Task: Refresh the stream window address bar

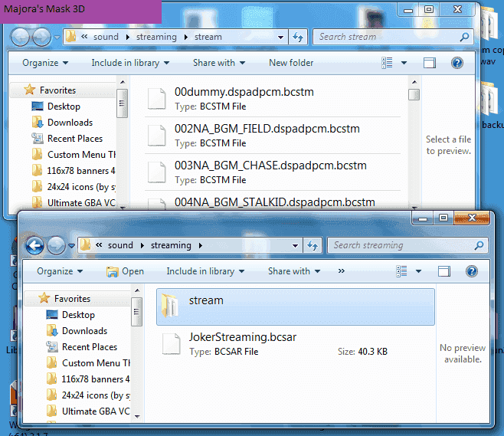Action: (298, 37)
